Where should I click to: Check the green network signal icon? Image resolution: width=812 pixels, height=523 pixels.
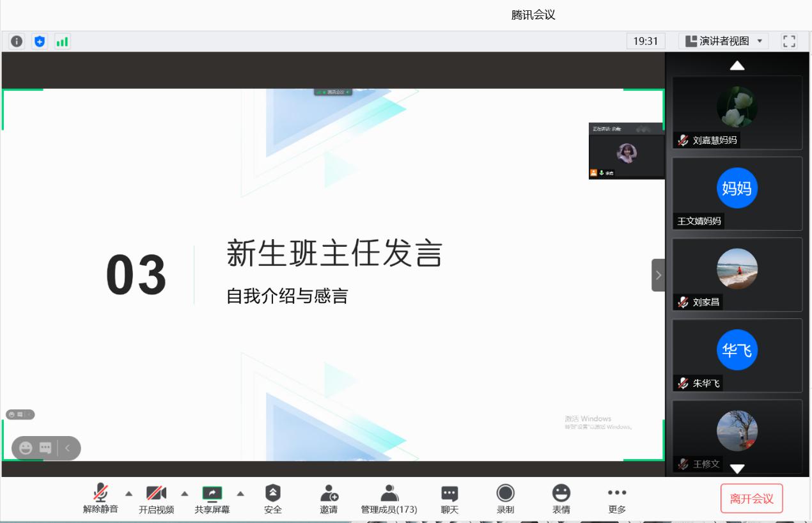click(x=62, y=42)
